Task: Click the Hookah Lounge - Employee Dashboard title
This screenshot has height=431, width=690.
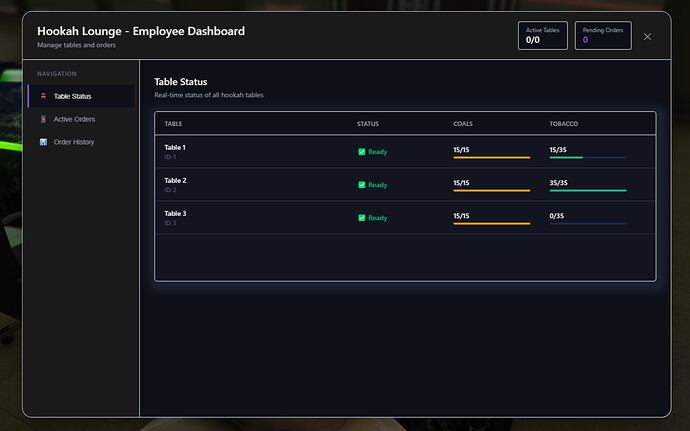Action: [141, 31]
